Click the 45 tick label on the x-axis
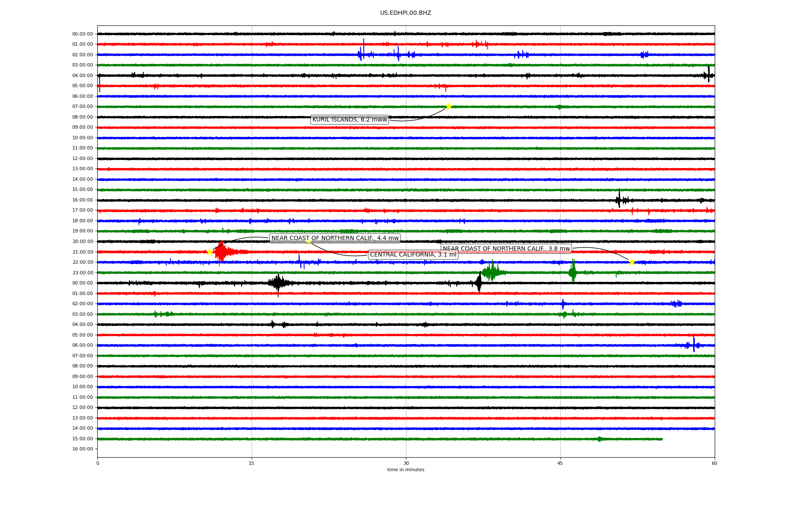Screen dimensions: 812x508 click(x=560, y=463)
